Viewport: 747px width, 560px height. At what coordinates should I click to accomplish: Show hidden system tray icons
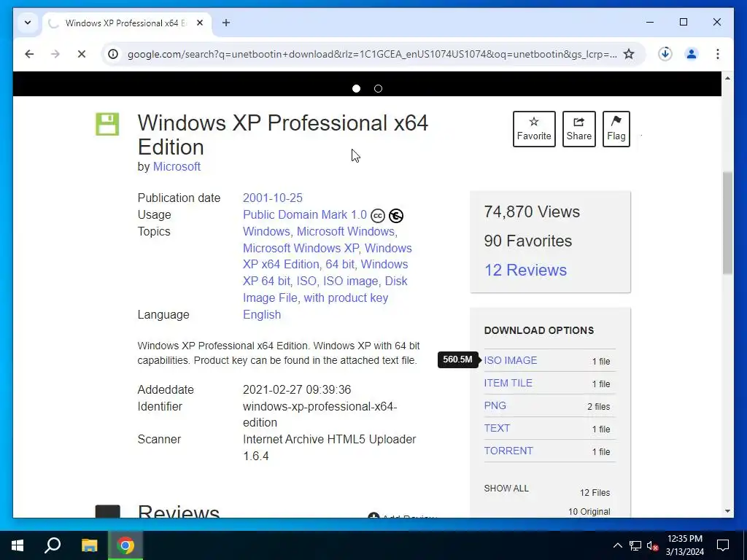(x=617, y=545)
